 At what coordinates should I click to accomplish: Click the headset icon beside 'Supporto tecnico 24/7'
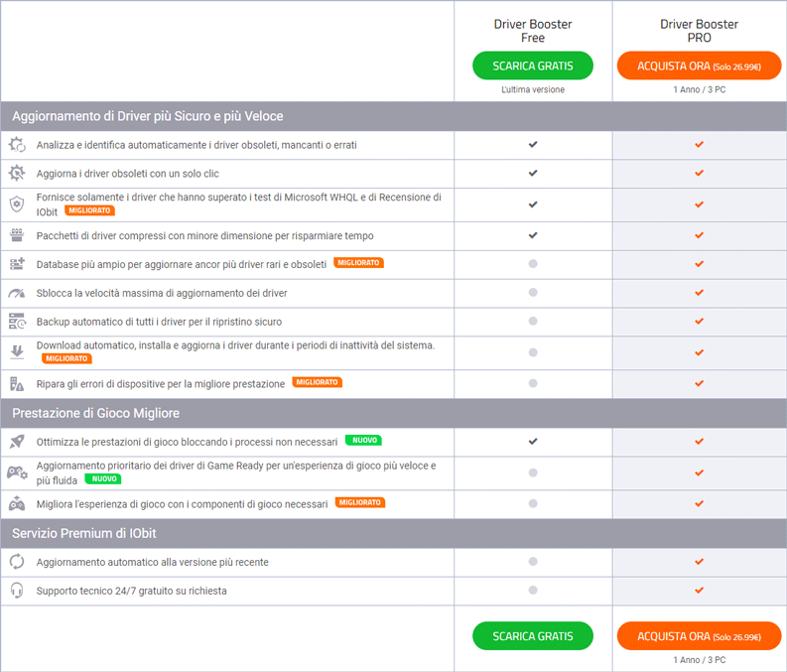point(17,591)
